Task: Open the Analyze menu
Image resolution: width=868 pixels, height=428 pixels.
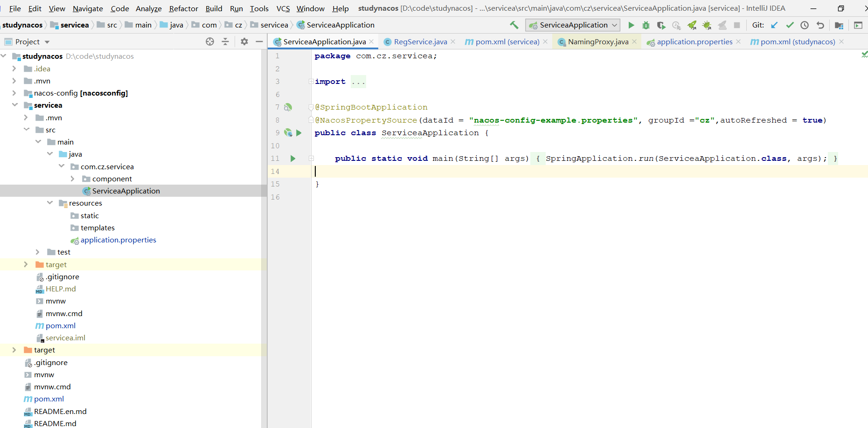Action: 148,8
